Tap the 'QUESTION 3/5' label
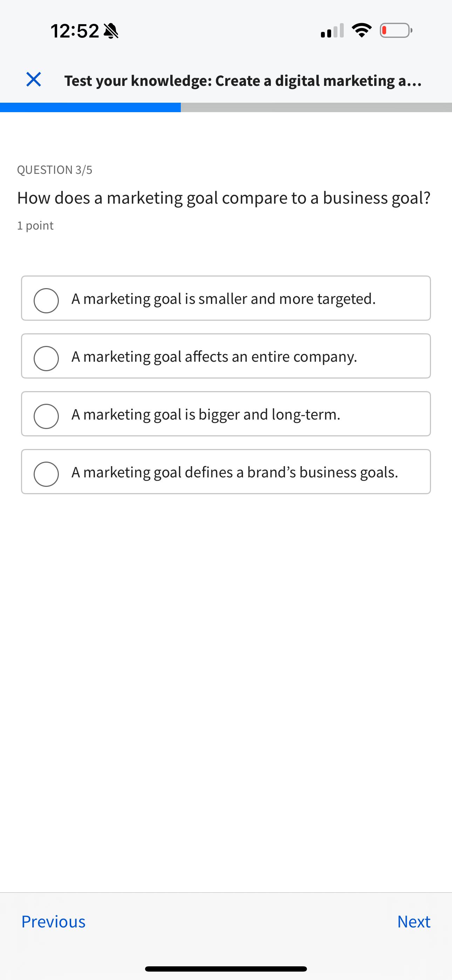The height and width of the screenshot is (980, 452). pos(56,169)
